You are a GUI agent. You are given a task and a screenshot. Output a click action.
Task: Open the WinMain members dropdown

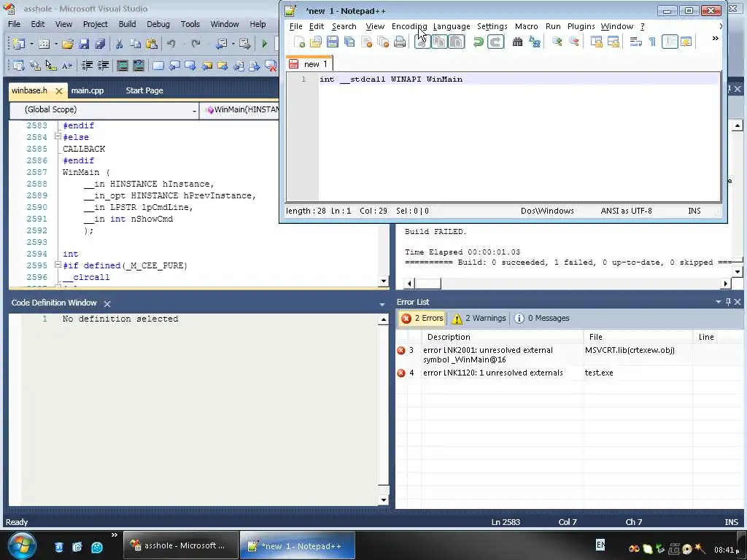[241, 110]
